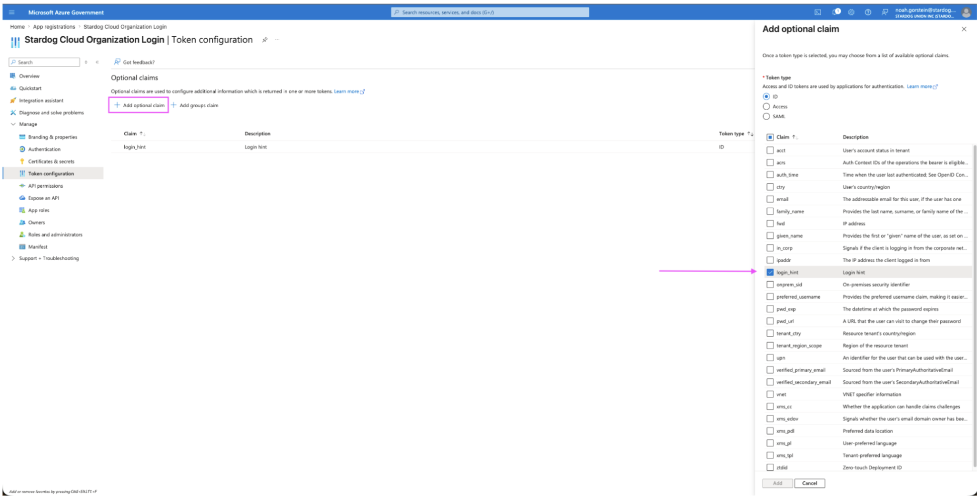Viewport: 980px width, 502px height.
Task: Click the Roles and administrators icon
Action: [22, 234]
